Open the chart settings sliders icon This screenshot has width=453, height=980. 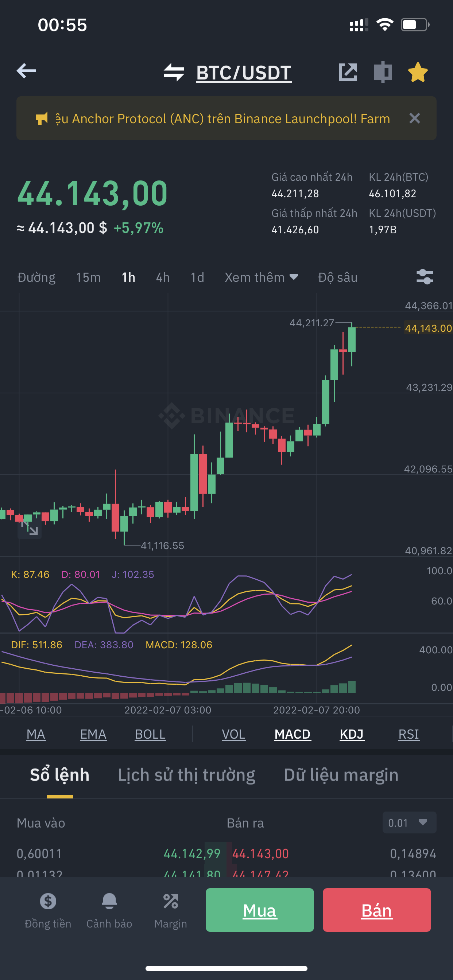pos(425,277)
